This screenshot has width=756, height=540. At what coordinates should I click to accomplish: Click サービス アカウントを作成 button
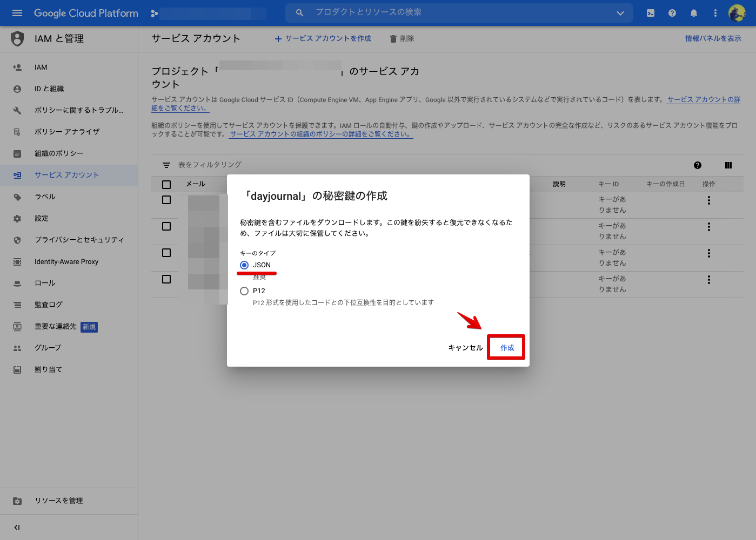click(x=323, y=39)
